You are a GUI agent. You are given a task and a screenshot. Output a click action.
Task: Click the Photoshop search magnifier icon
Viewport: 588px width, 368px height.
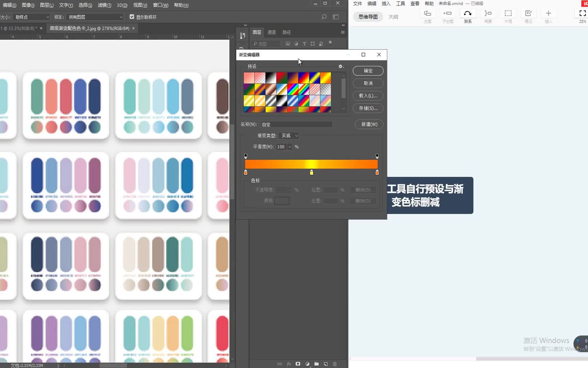tap(324, 17)
